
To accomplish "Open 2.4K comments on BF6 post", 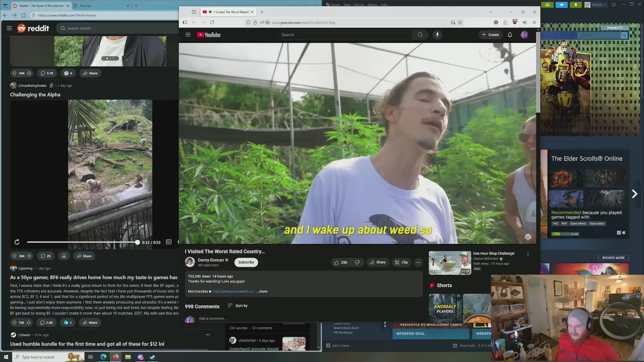I will [x=47, y=322].
